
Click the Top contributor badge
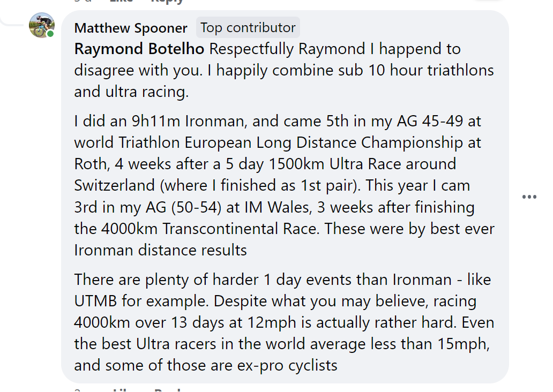[x=248, y=27]
